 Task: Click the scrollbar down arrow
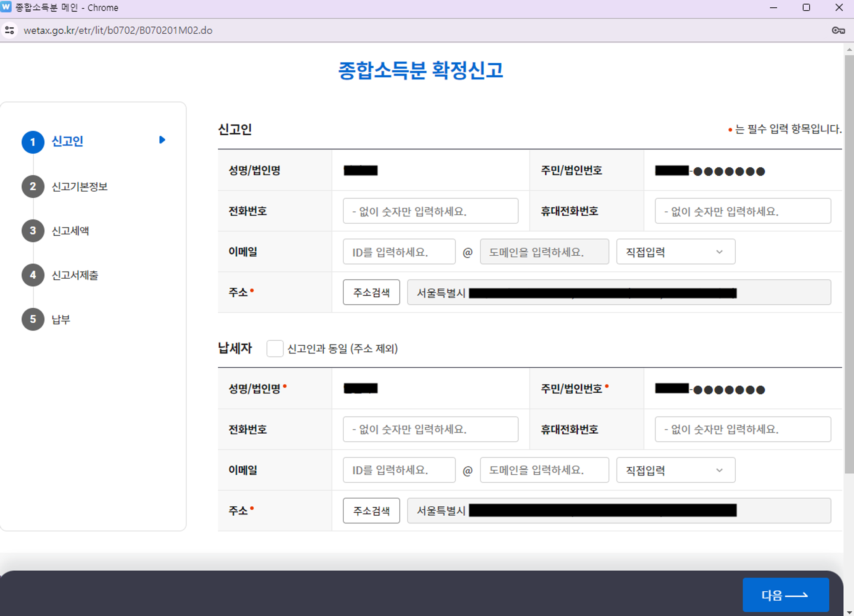pos(849,612)
